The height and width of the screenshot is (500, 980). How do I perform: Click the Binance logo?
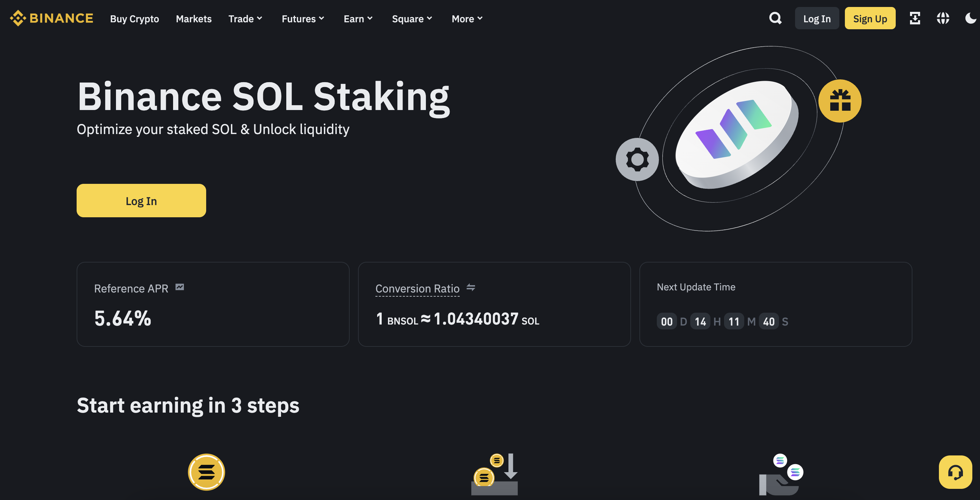click(x=51, y=17)
